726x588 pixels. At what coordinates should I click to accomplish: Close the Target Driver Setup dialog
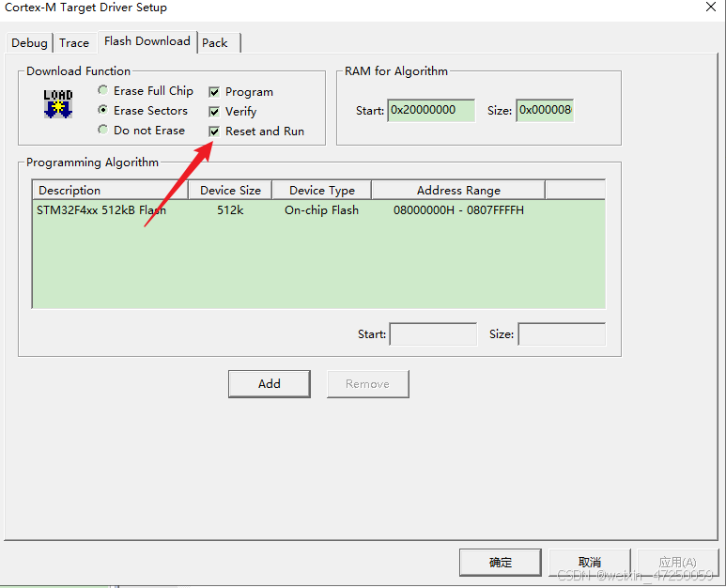(x=711, y=7)
